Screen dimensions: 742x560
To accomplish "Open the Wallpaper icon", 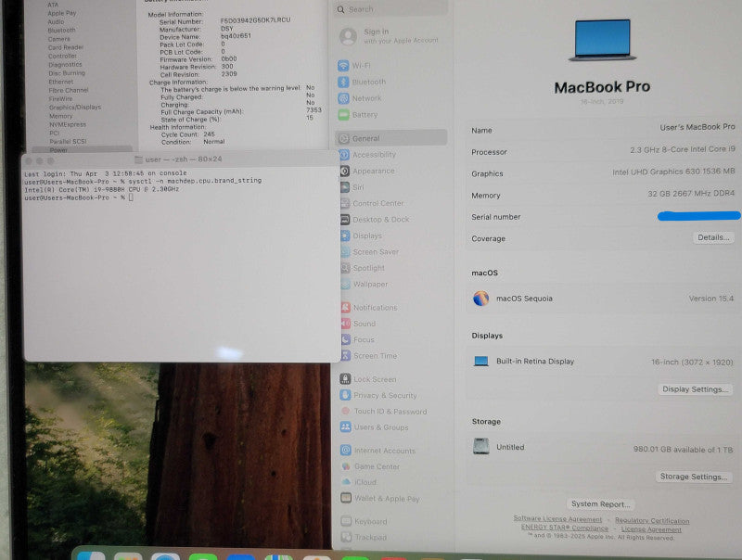I will coord(346,284).
